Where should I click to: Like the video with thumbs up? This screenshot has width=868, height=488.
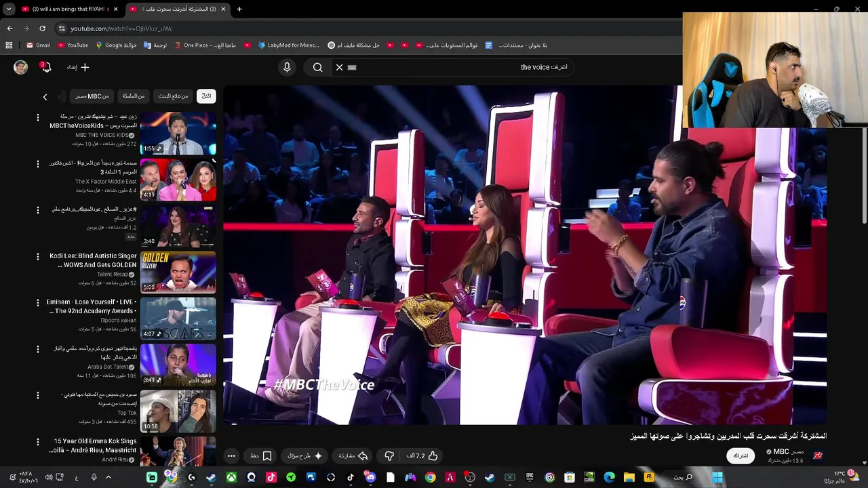click(423, 456)
